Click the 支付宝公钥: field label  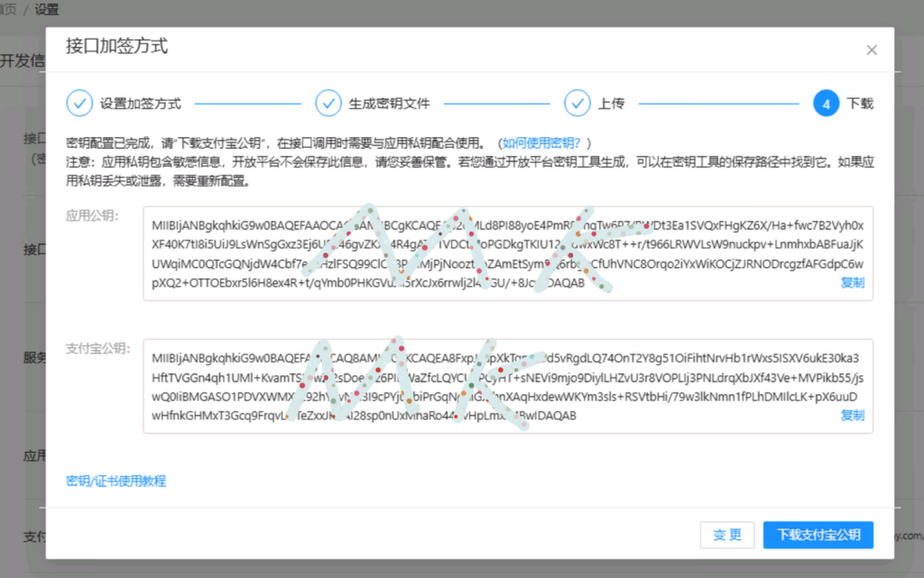tap(97, 348)
